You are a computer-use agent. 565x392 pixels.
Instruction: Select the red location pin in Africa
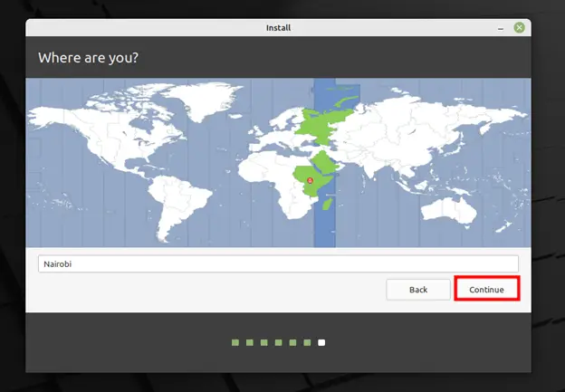310,180
